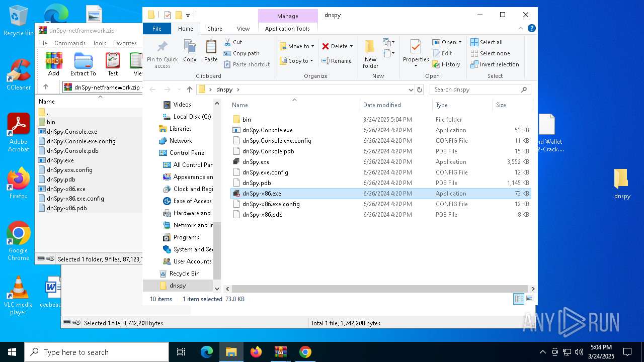Open WinRAR Commands menu

coord(70,43)
